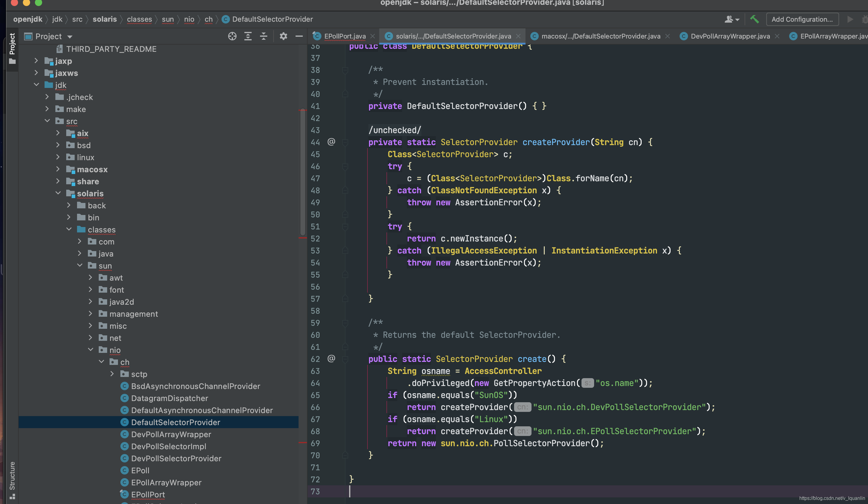Collapse the solaris folder
This screenshot has width=868, height=504.
(58, 193)
